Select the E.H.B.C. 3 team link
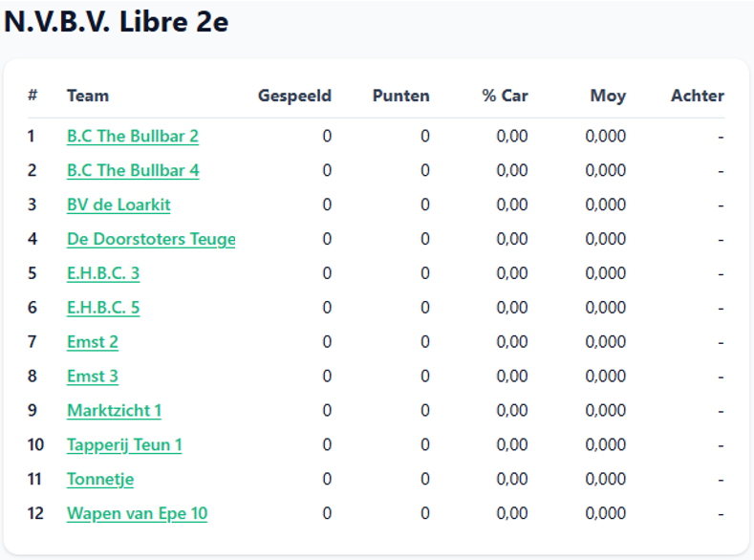754x560 pixels. [103, 273]
